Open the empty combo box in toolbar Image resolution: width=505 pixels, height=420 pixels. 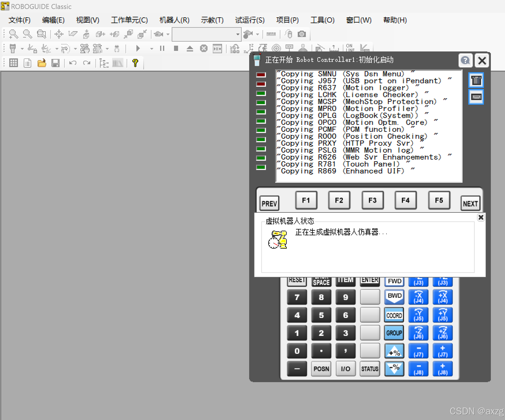coord(207,34)
